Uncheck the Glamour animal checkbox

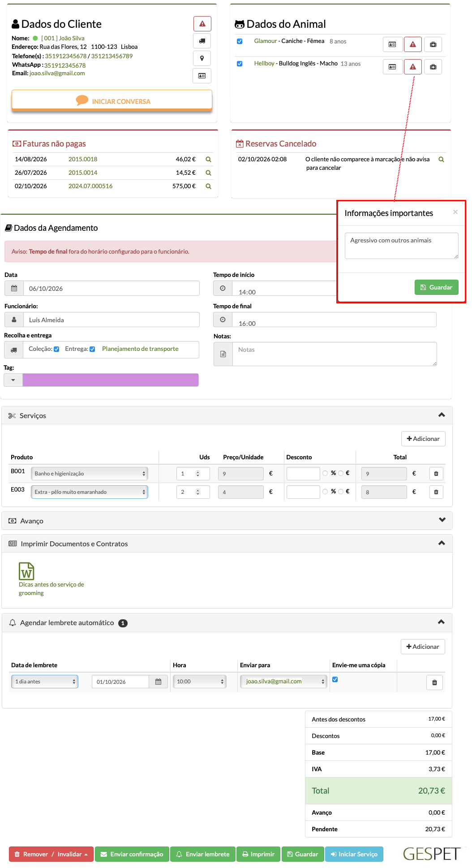tap(240, 41)
